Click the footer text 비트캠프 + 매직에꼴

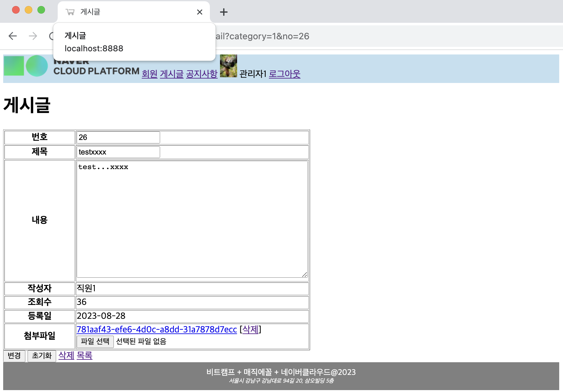coord(239,372)
